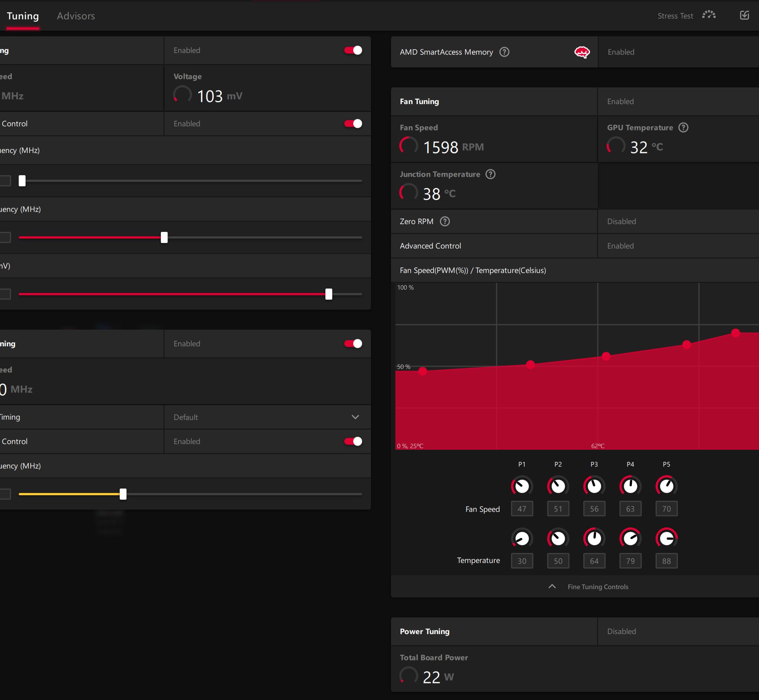Click the yellow memory frequency slider handle
The width and height of the screenshot is (759, 700).
123,494
